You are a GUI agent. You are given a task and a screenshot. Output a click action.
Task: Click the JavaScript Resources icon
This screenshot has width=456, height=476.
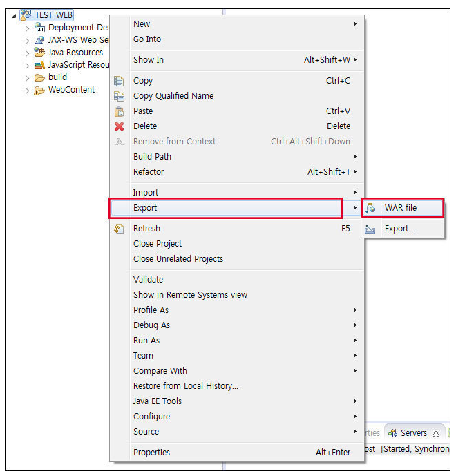pos(39,65)
